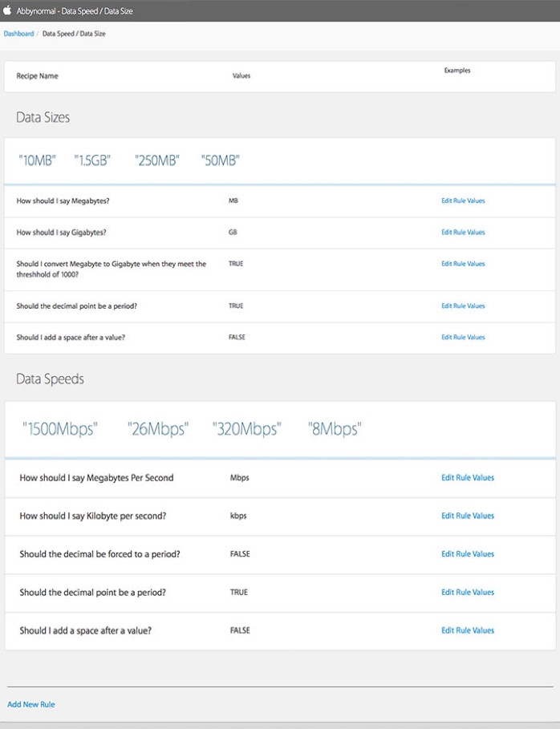
Task: Add a new rule
Action: coord(31,704)
